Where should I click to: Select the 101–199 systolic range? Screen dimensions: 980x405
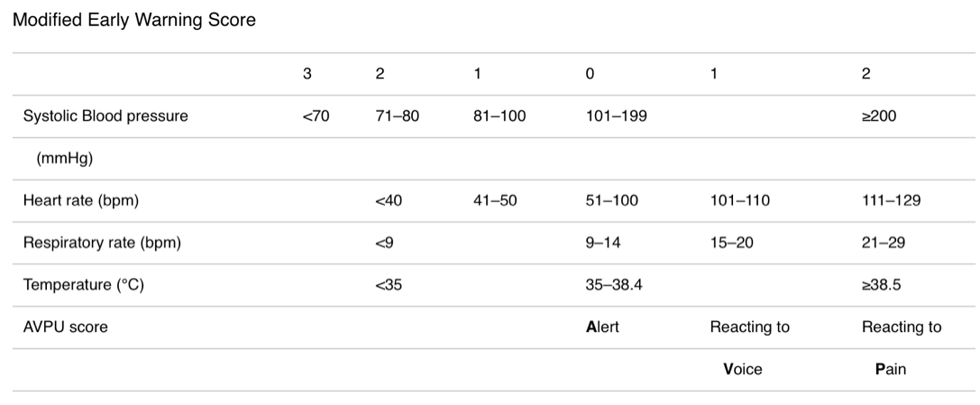tap(617, 116)
